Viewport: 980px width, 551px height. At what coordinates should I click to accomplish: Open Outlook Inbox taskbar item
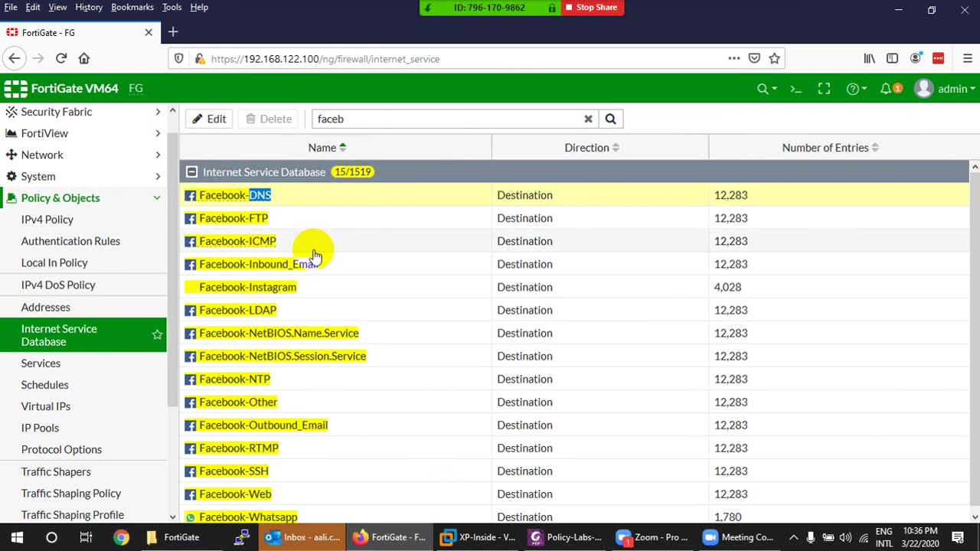(302, 537)
